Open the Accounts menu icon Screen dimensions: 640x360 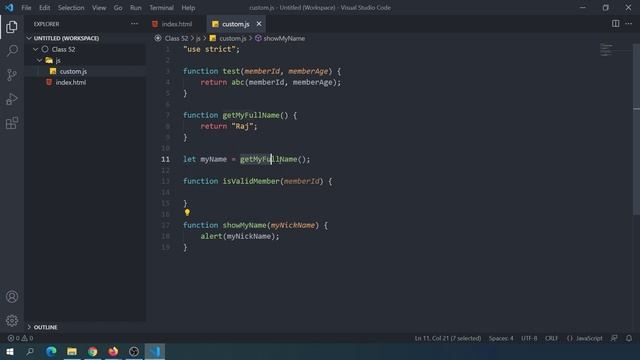12,297
